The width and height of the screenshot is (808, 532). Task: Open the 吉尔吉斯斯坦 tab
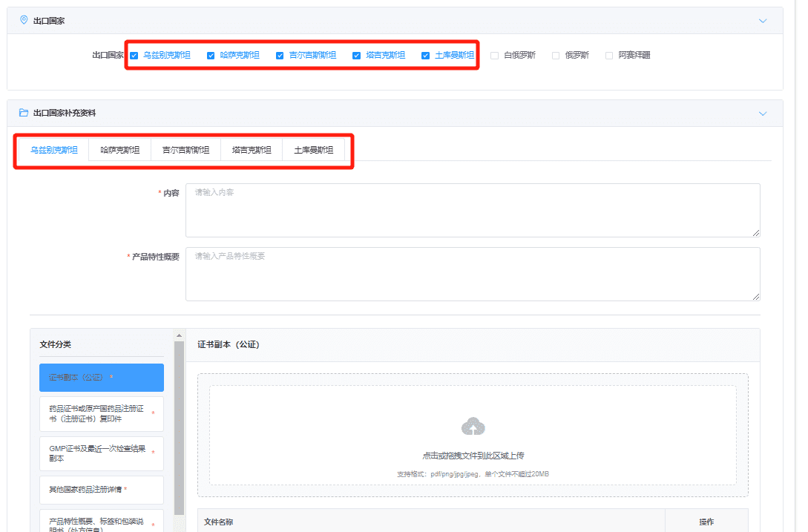(x=185, y=150)
